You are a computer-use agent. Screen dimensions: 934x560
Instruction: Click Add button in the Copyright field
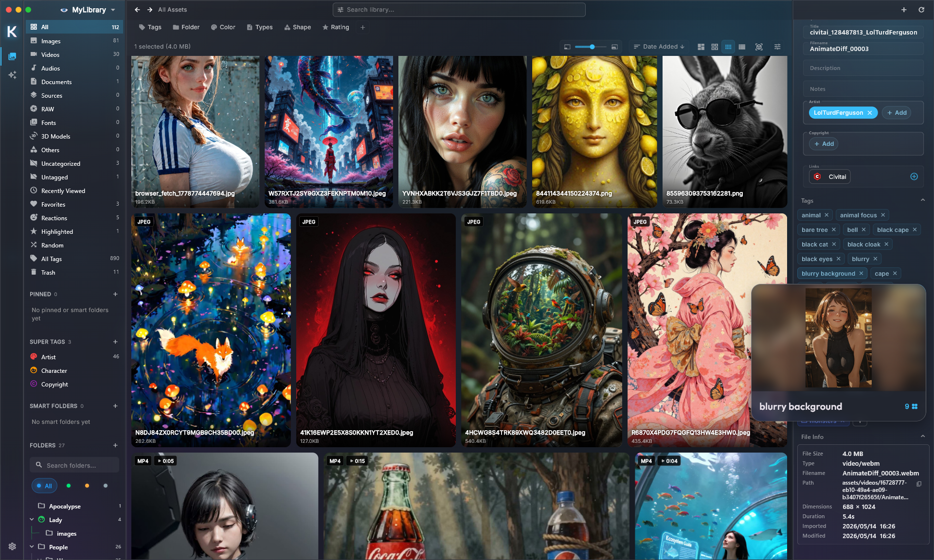coord(824,144)
